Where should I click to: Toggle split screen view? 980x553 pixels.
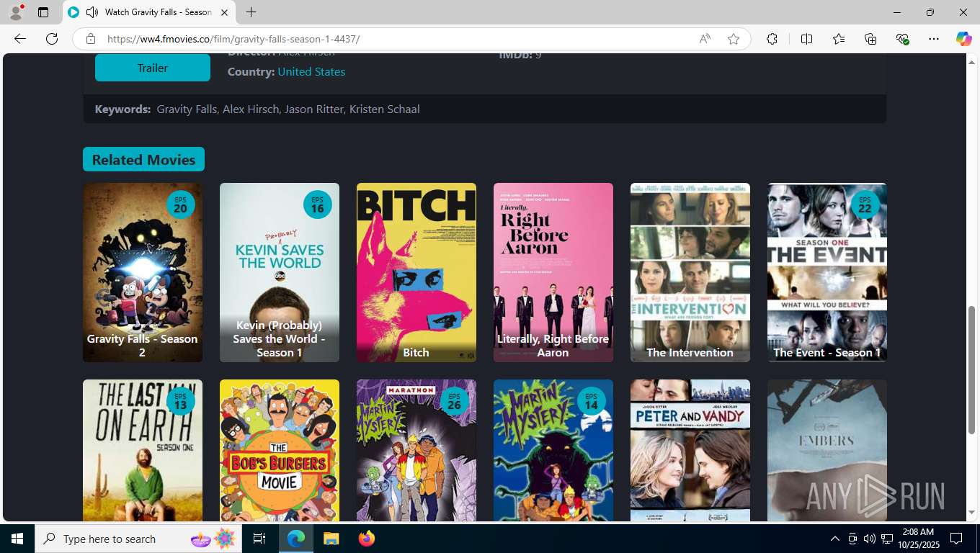click(806, 39)
